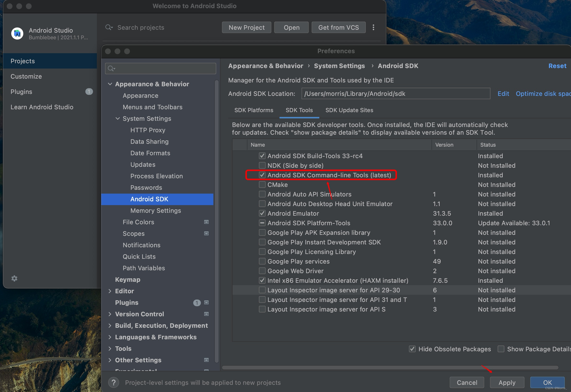The image size is (571, 392).
Task: Click the horizontal scrollbar below SDK table
Action: (390, 367)
